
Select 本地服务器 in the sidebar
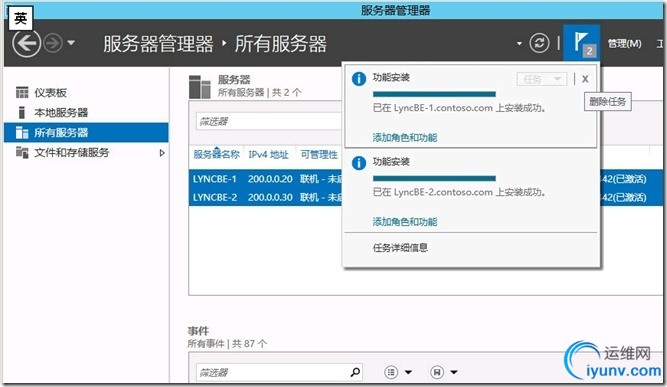click(x=61, y=112)
